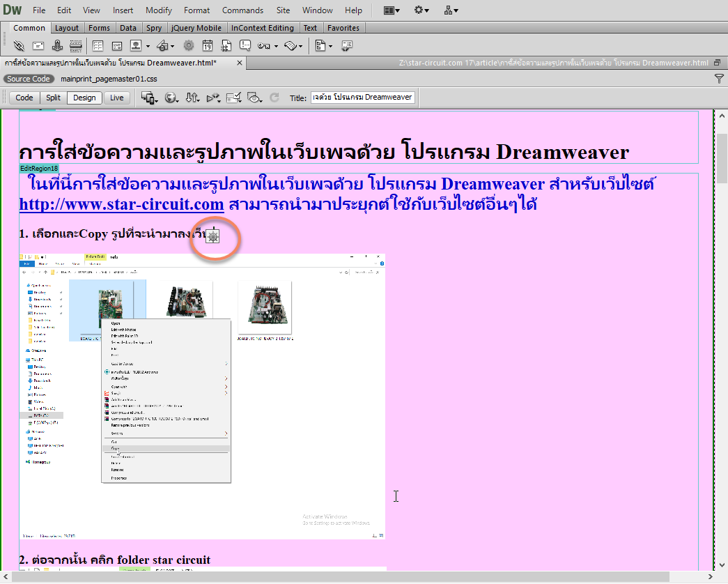Click the Media insert icon

click(162, 45)
